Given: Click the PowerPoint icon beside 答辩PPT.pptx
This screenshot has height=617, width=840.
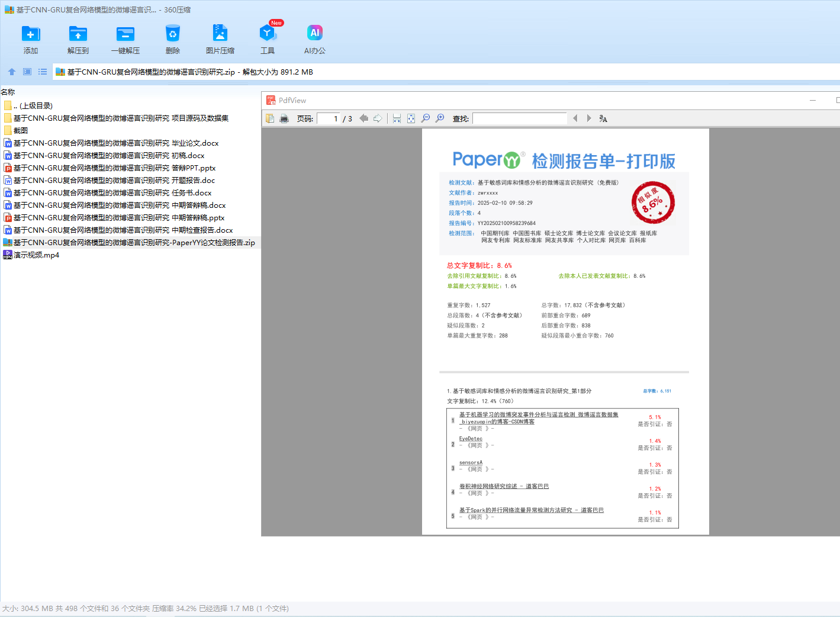Looking at the screenshot, I should click(x=8, y=168).
